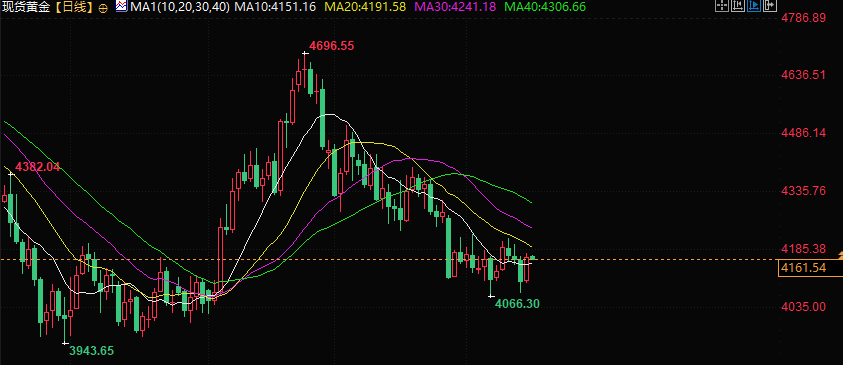Click the current price tag 4161.54

pyautogui.click(x=810, y=268)
